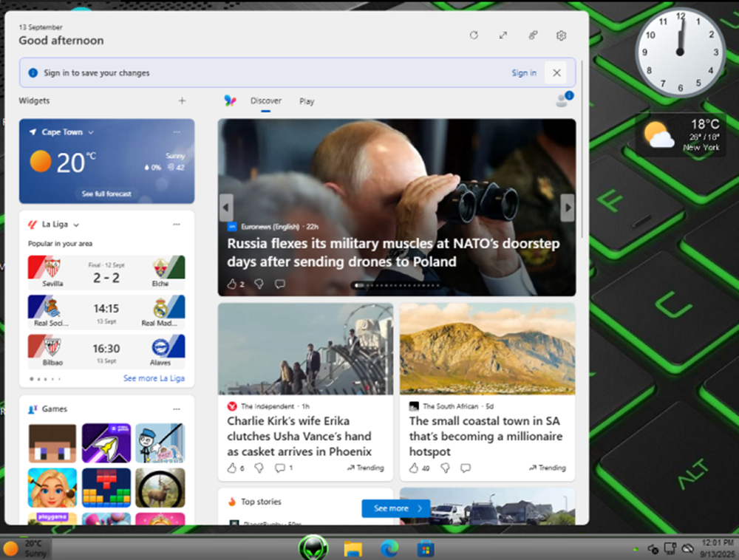Open comments on the Charlie Kirk article

pos(279,468)
